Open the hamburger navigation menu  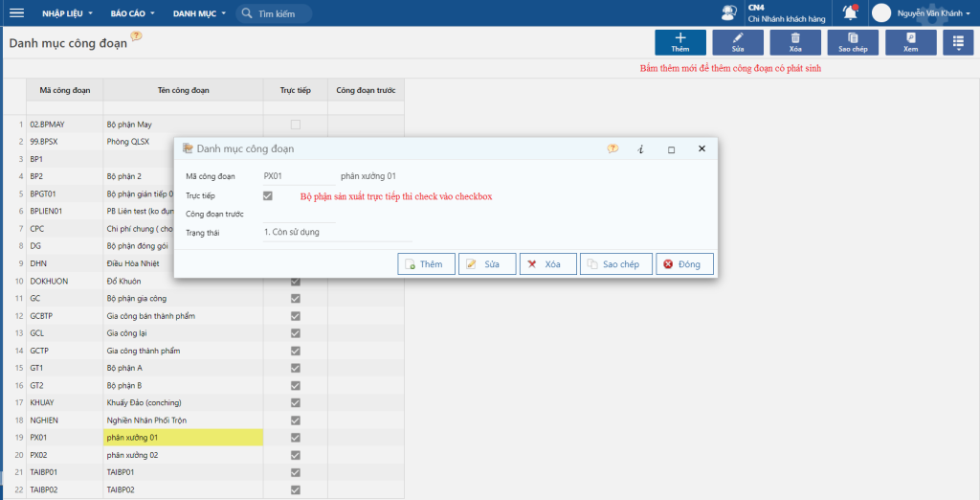pos(17,13)
